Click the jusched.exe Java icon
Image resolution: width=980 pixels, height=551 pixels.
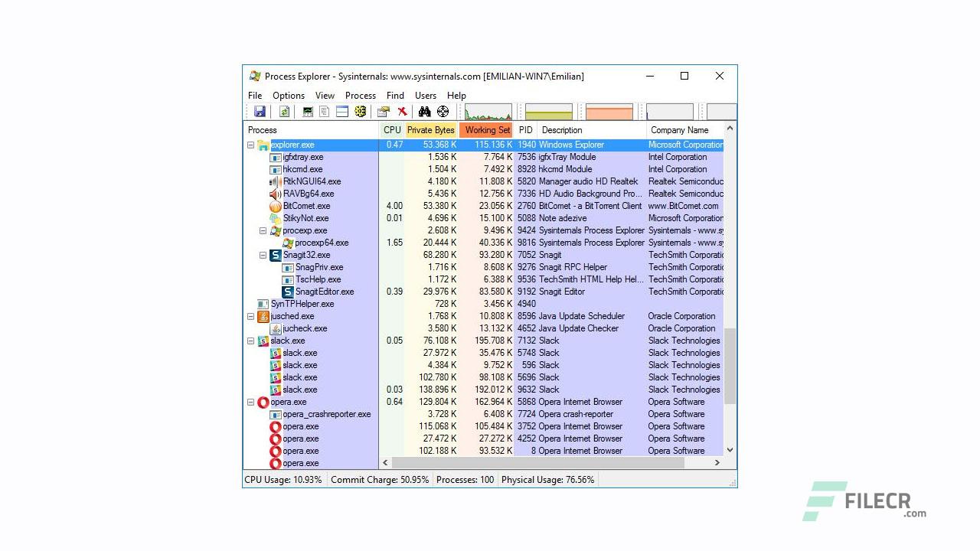263,316
